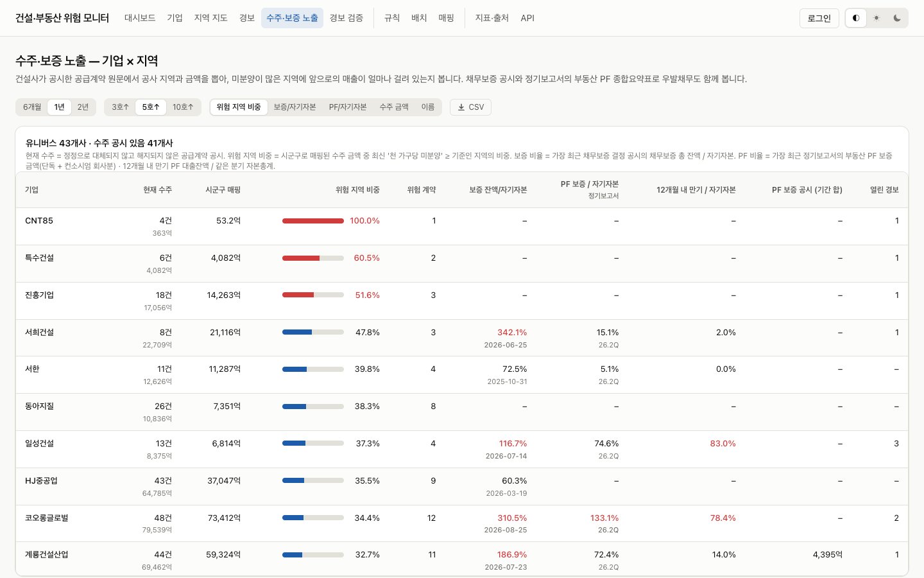
Task: Open the 지역 지도 nav item
Action: [x=210, y=18]
